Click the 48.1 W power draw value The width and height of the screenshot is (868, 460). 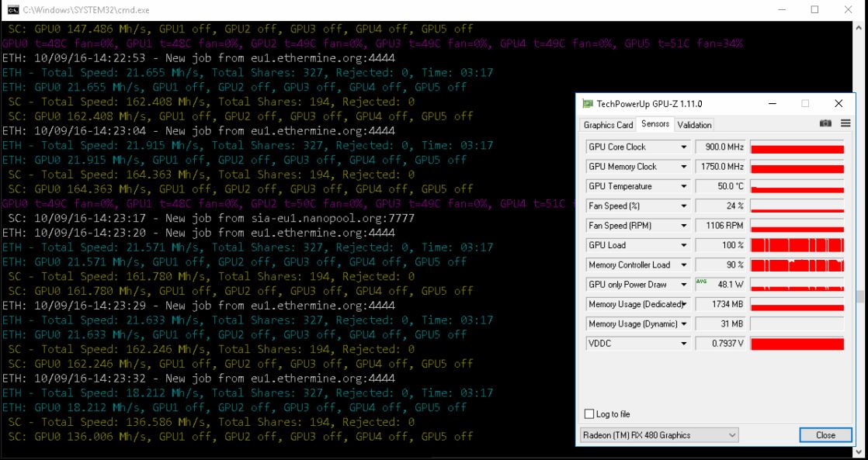(720, 284)
